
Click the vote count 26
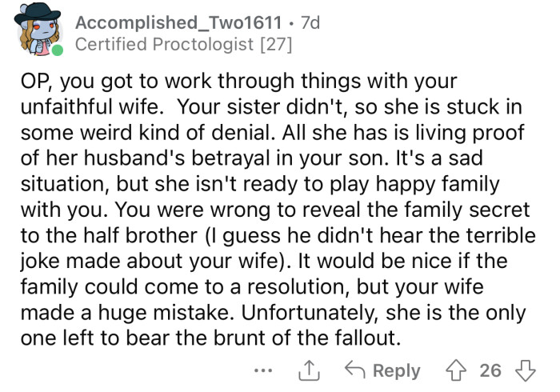click(x=490, y=370)
